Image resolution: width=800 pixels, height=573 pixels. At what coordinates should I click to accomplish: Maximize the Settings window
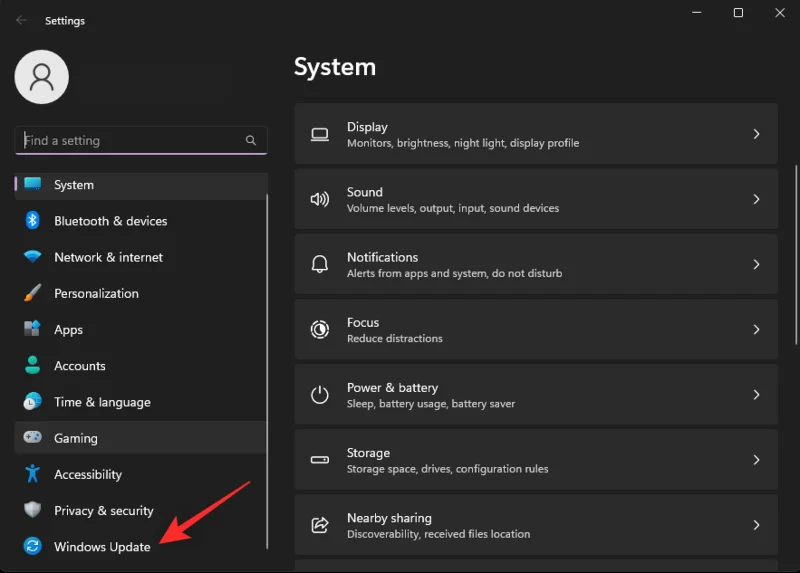[738, 13]
